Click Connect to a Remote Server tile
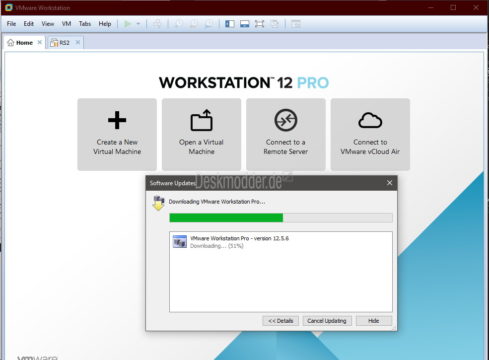 (x=286, y=134)
